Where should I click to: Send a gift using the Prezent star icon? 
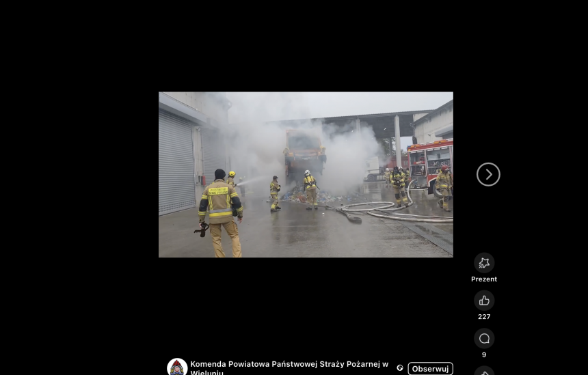point(484,263)
